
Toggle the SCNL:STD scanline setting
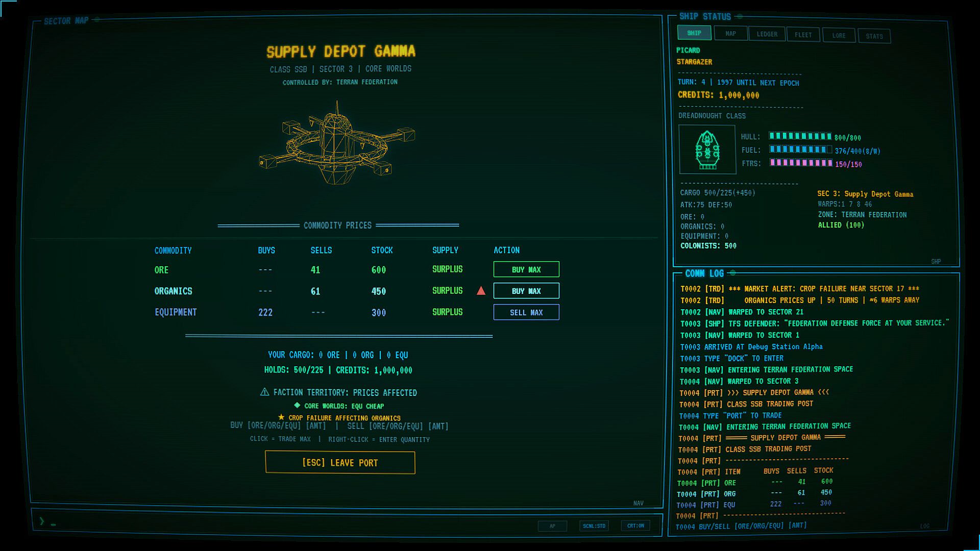pyautogui.click(x=594, y=525)
